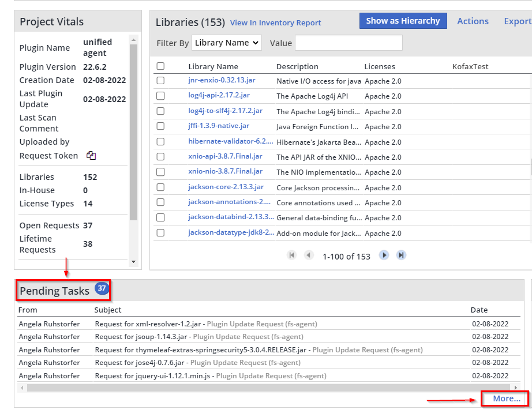
Task: Click the Request Token copy icon
Action: (91, 156)
